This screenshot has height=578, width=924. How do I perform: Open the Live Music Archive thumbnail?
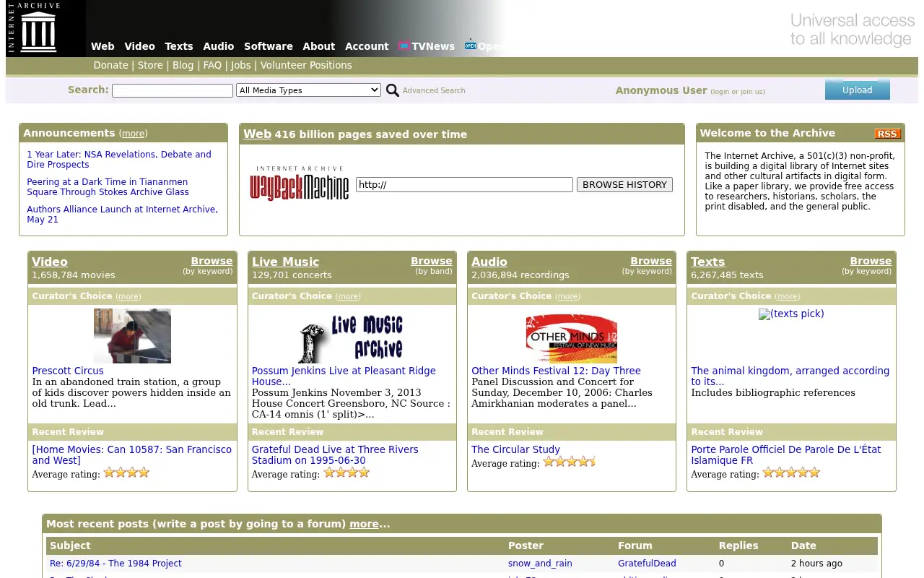[352, 337]
